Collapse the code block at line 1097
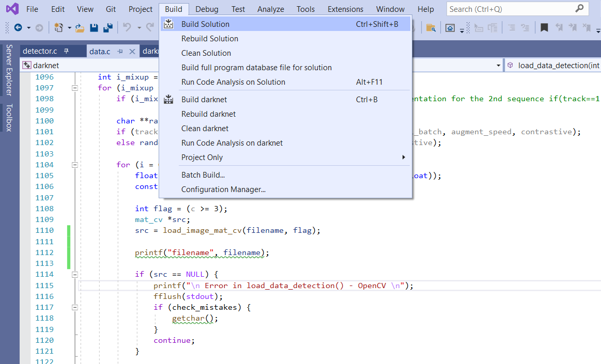Viewport: 601px width, 364px height. tap(75, 88)
